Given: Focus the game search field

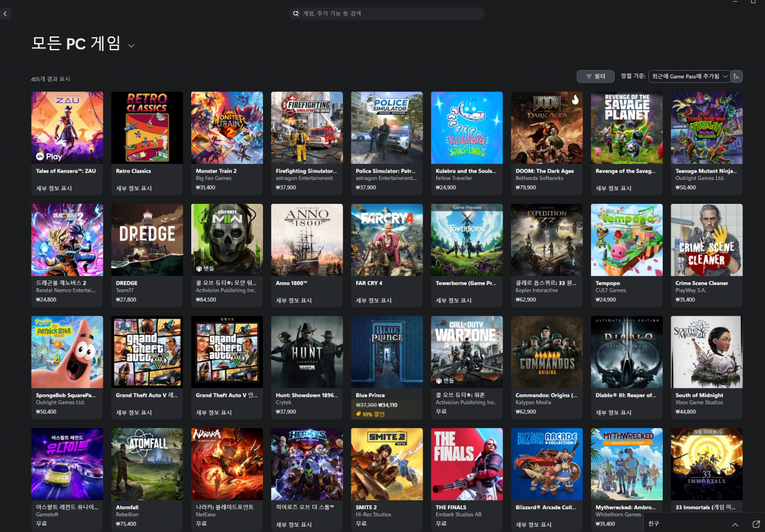Looking at the screenshot, I should point(387,13).
